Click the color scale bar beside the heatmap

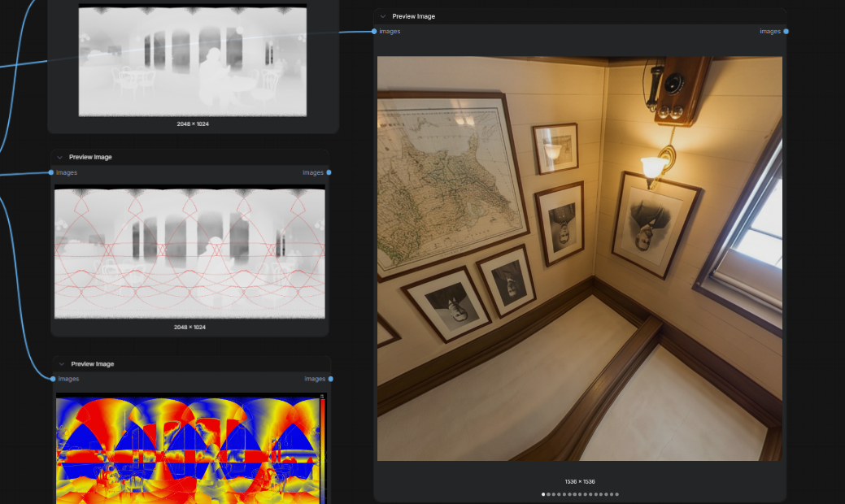point(322,450)
